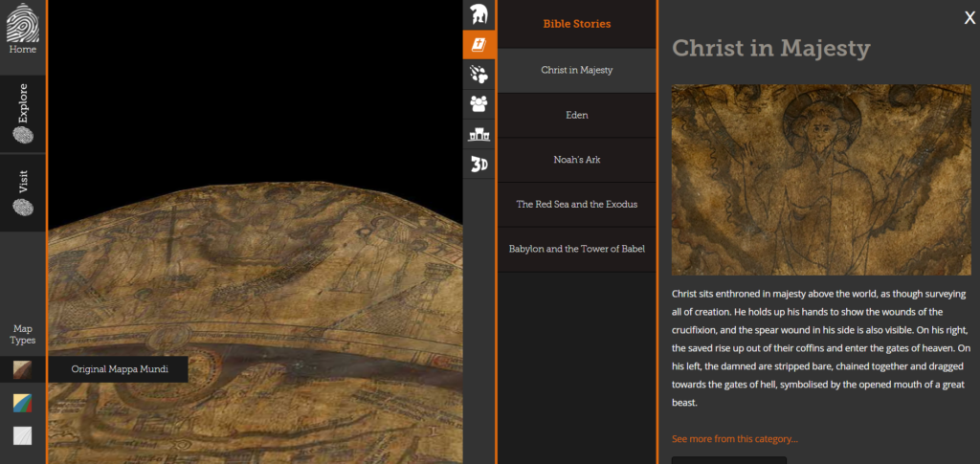This screenshot has height=464, width=980.
Task: Select The Red Sea and the Exodus
Action: coord(577,204)
